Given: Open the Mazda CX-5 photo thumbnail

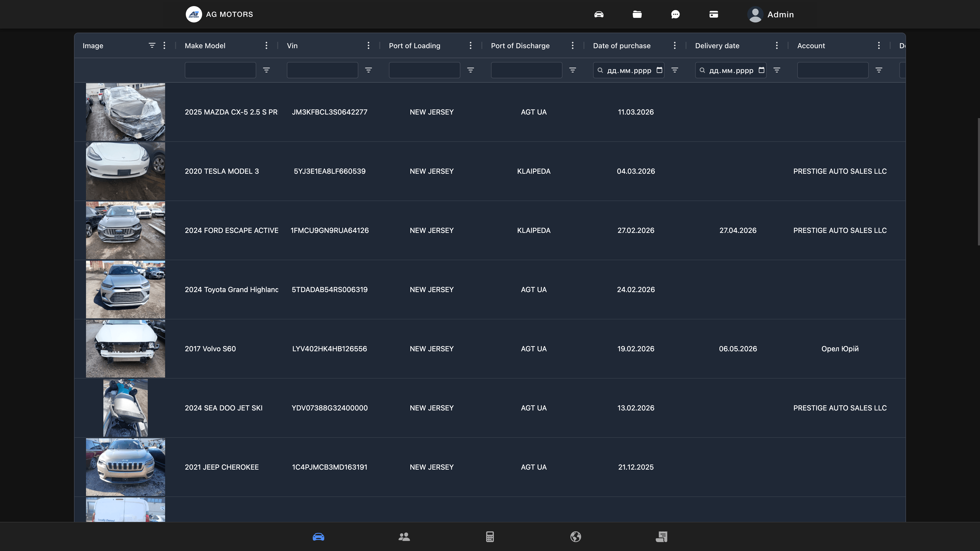Looking at the screenshot, I should (126, 112).
